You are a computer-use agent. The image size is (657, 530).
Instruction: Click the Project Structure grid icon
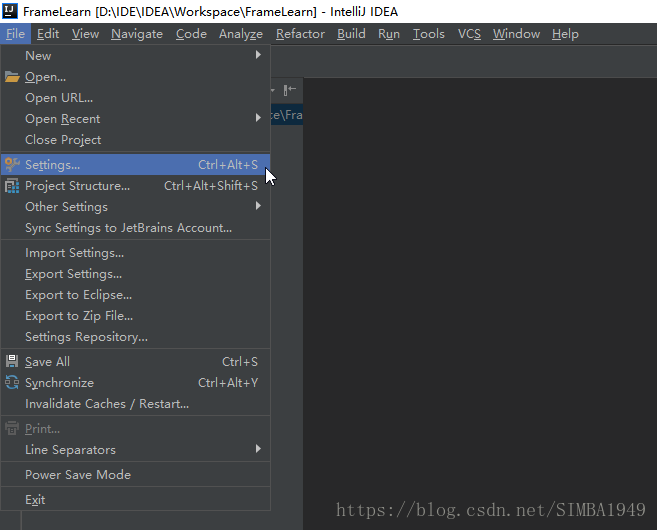12,186
